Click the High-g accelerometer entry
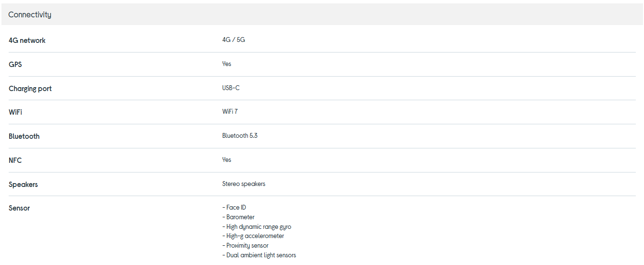Viewport: 644px width, 265px height. click(255, 236)
